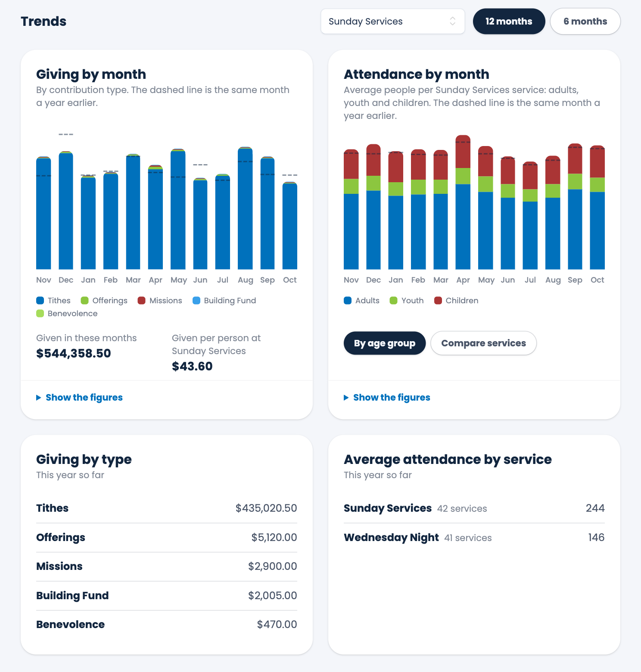Click the Children legend color dot
This screenshot has height=672, width=641.
(438, 301)
